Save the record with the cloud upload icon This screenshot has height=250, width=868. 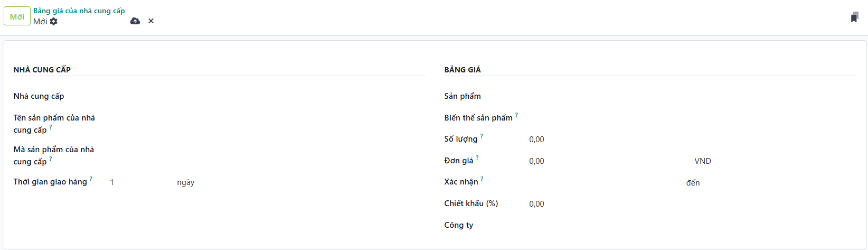coord(135,21)
